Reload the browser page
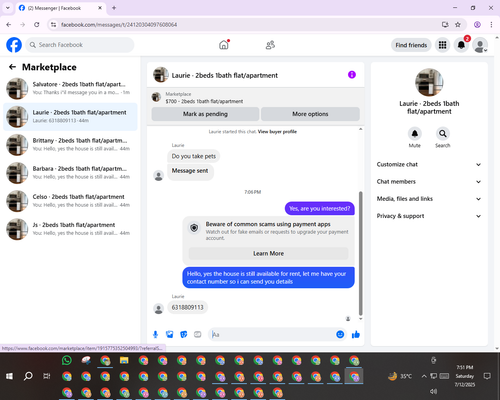Viewport: 500px width, 400px height. (37, 25)
